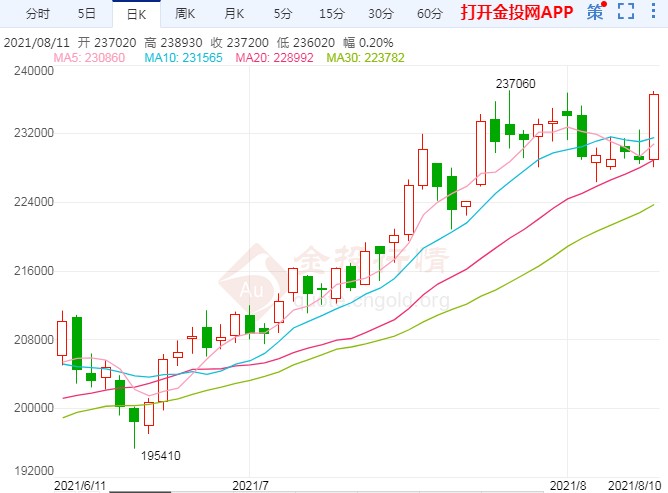The image size is (668, 493).
Task: Click the 192000 y-axis label
Action: click(34, 471)
